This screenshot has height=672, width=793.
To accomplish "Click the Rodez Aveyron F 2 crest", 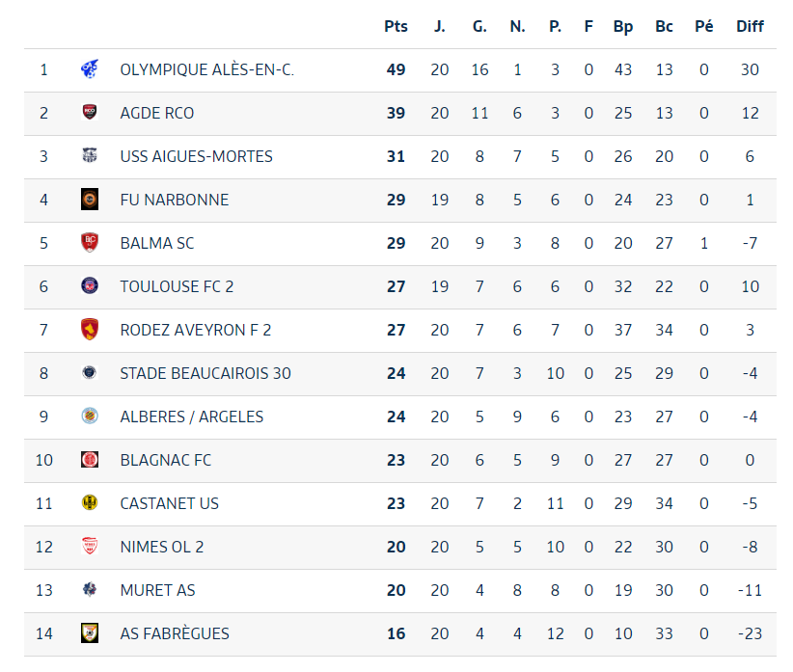I will click(90, 330).
